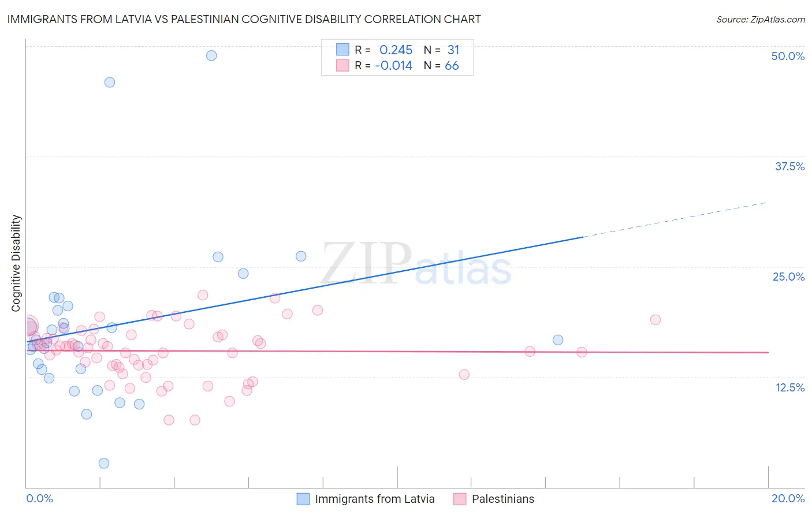812x515 pixels.
Task: Click the 12.5% y-axis label
Action: (x=789, y=387)
